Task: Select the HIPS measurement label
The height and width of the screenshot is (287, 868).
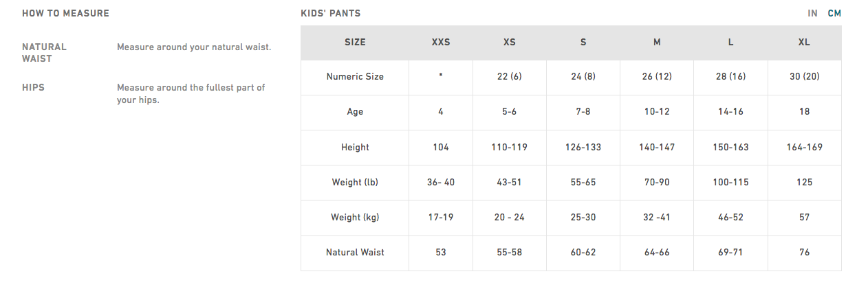Action: pos(33,88)
